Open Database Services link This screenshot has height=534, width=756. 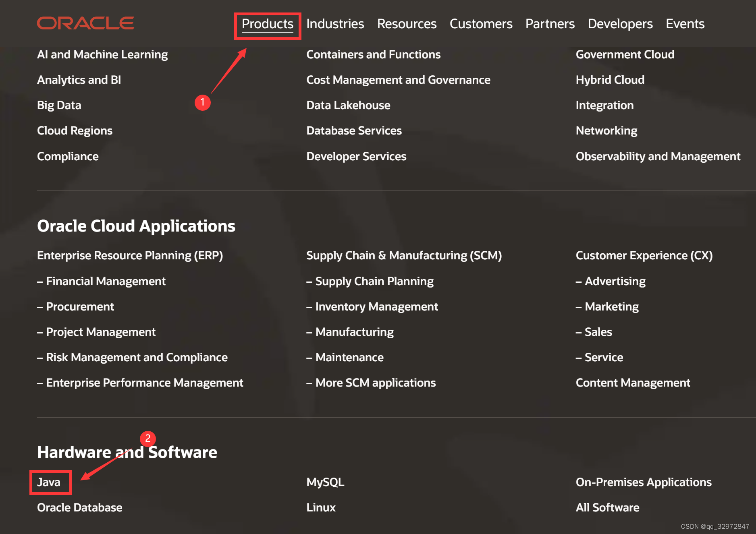click(x=354, y=130)
